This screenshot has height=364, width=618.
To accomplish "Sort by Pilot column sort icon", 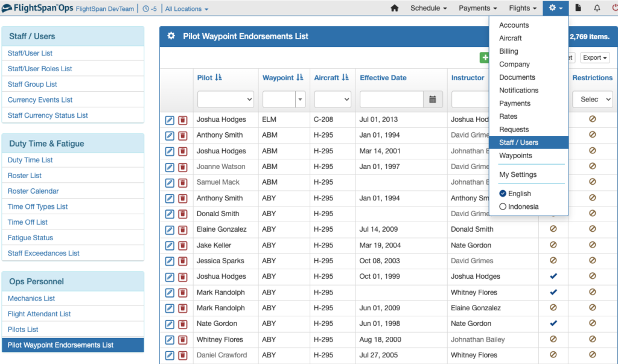I will 218,78.
